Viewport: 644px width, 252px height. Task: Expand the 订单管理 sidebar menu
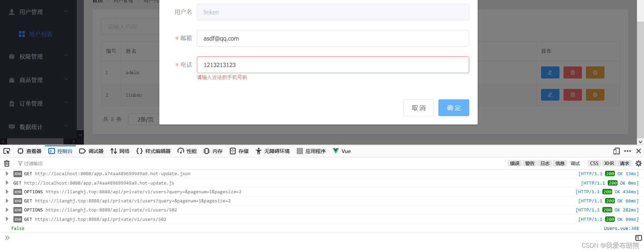point(38,103)
